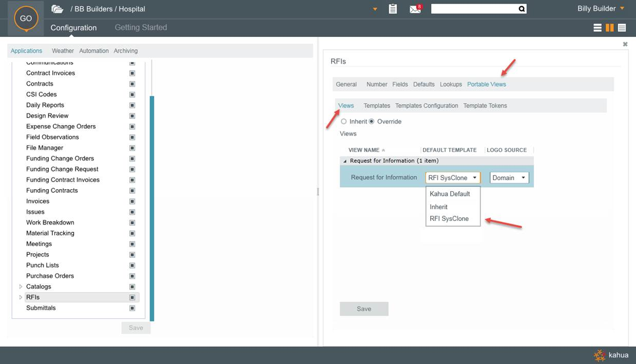
Task: Choose the rightmost list layout icon
Action: [622, 28]
